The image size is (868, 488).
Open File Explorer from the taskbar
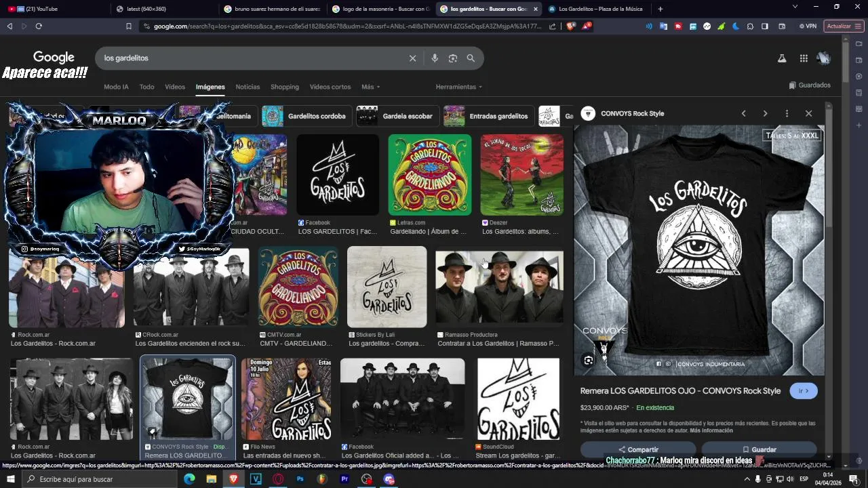point(212,479)
